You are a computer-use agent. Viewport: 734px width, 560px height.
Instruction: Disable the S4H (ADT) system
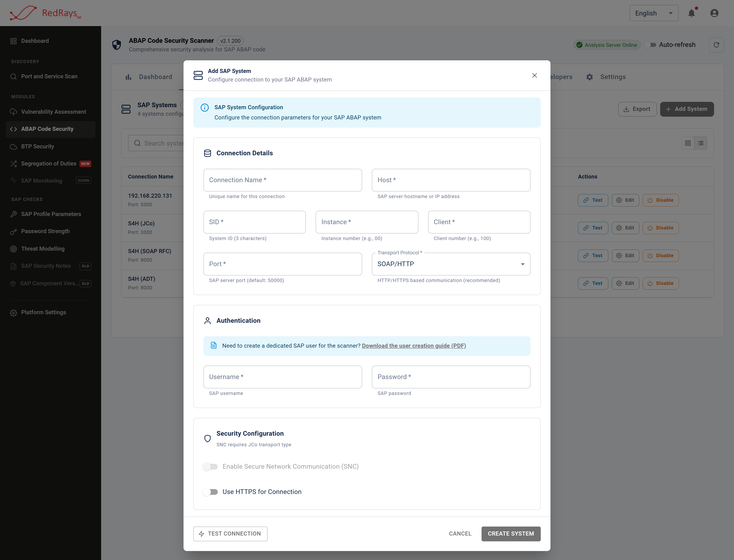pyautogui.click(x=660, y=283)
